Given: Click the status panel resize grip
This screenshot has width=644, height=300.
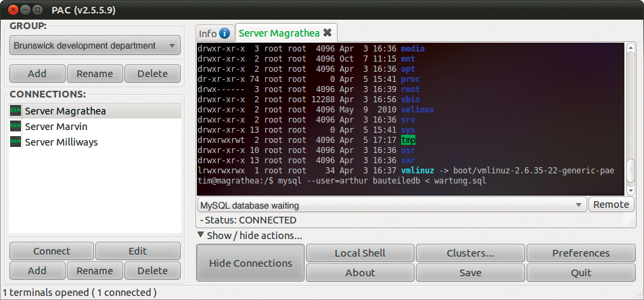Looking at the screenshot, I should (631, 223).
